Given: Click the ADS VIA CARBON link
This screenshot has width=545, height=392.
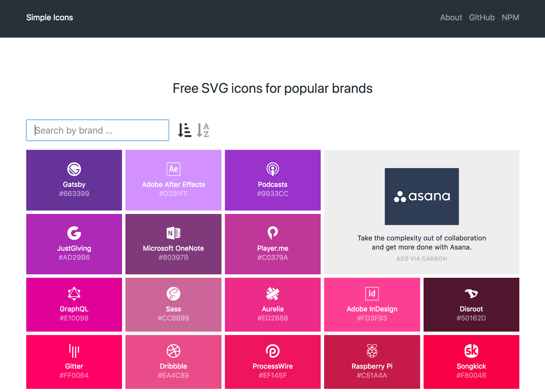Looking at the screenshot, I should [x=422, y=259].
